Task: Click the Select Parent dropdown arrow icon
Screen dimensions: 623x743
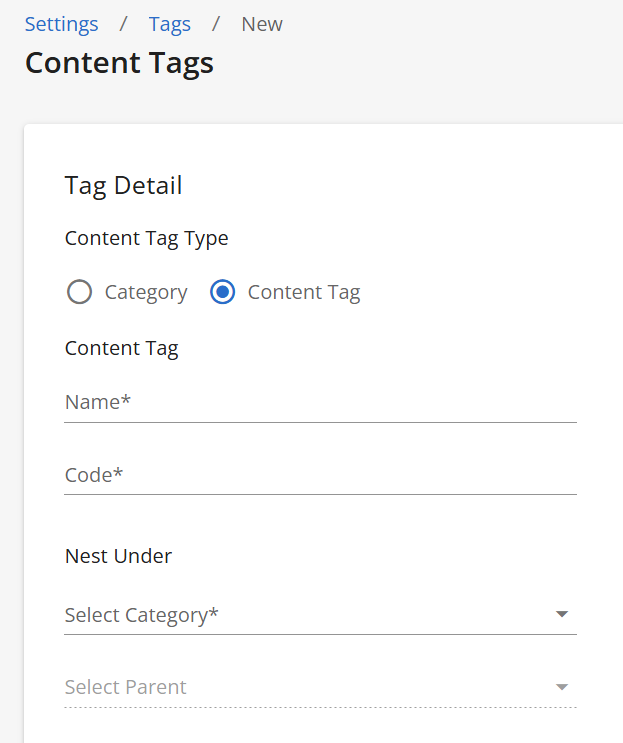Action: [x=562, y=687]
